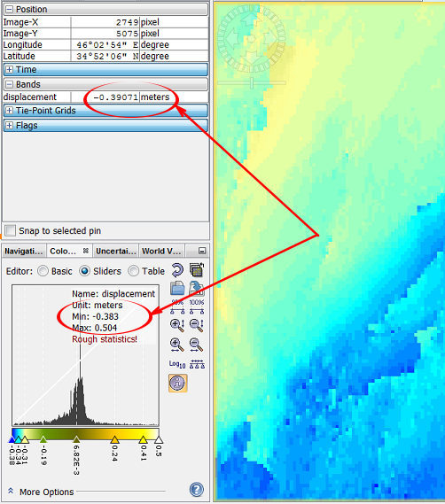Click the Latitude value 34°52'06" N
Screen dimensions: 445x504
pos(107,56)
